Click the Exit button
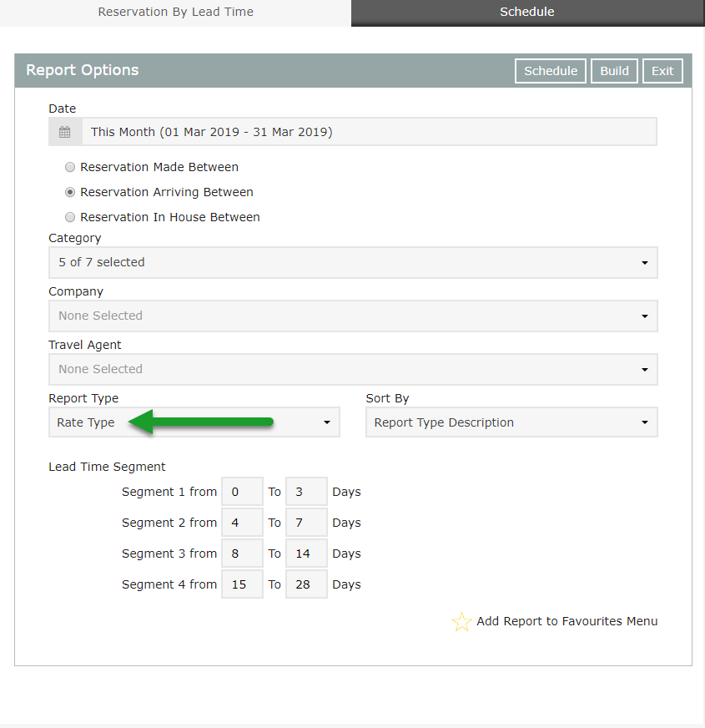 [x=662, y=71]
